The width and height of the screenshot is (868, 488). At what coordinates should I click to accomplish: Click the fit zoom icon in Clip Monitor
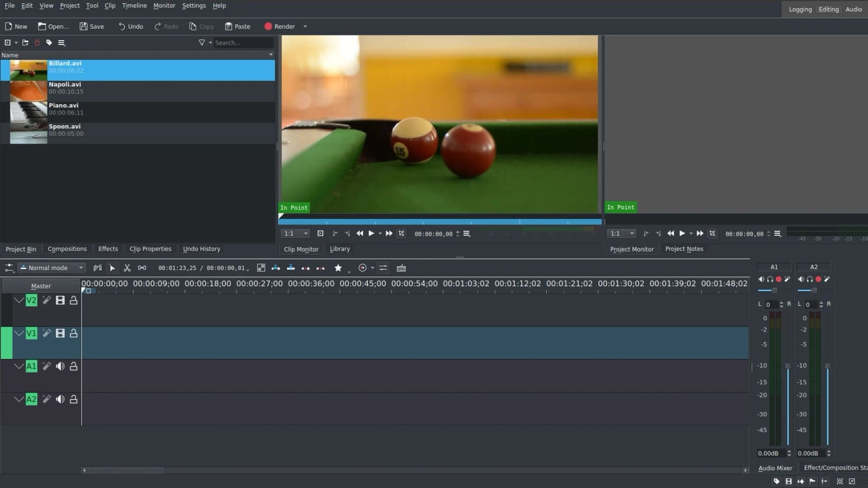pos(321,234)
